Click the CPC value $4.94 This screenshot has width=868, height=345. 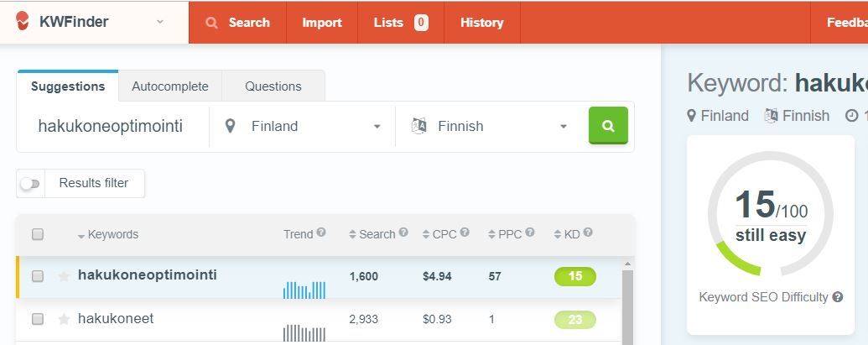click(437, 276)
